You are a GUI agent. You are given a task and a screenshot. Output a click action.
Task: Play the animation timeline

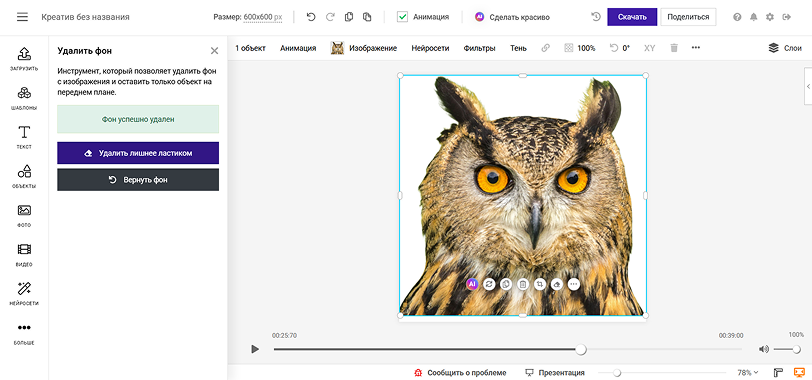pos(255,349)
